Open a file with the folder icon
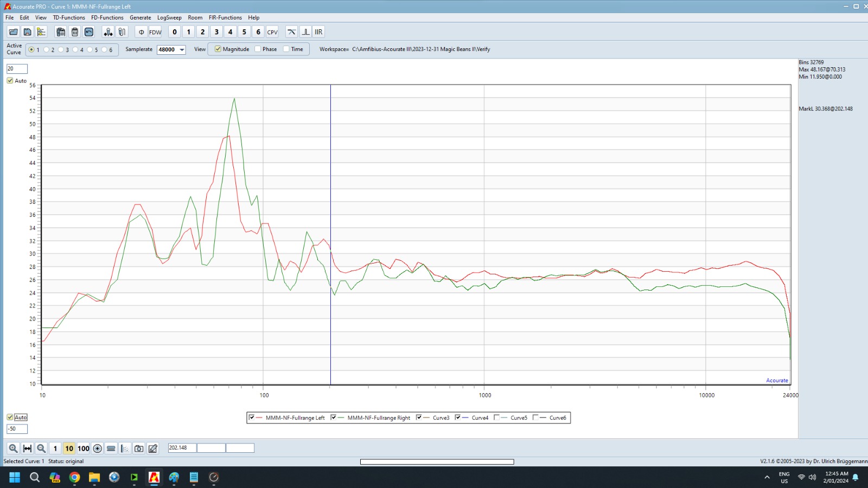Viewport: 868px width, 488px height. click(13, 32)
